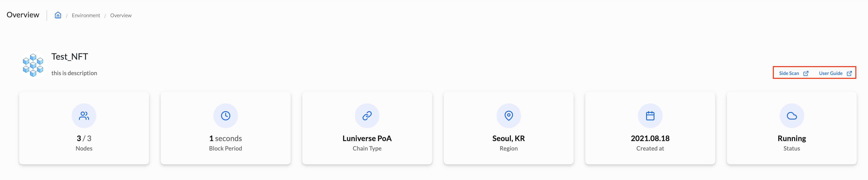Click the Created at calendar icon
The height and width of the screenshot is (180, 868).
pyautogui.click(x=650, y=116)
